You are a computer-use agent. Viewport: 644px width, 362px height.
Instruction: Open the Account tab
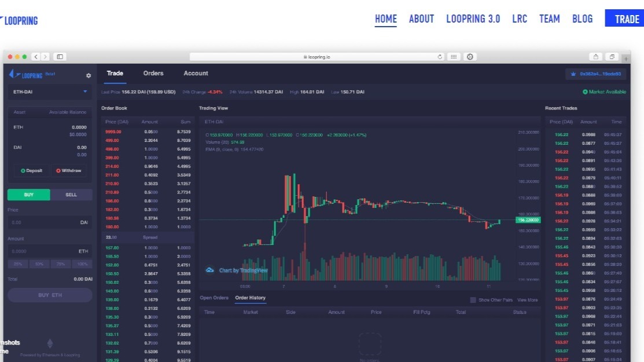point(196,73)
